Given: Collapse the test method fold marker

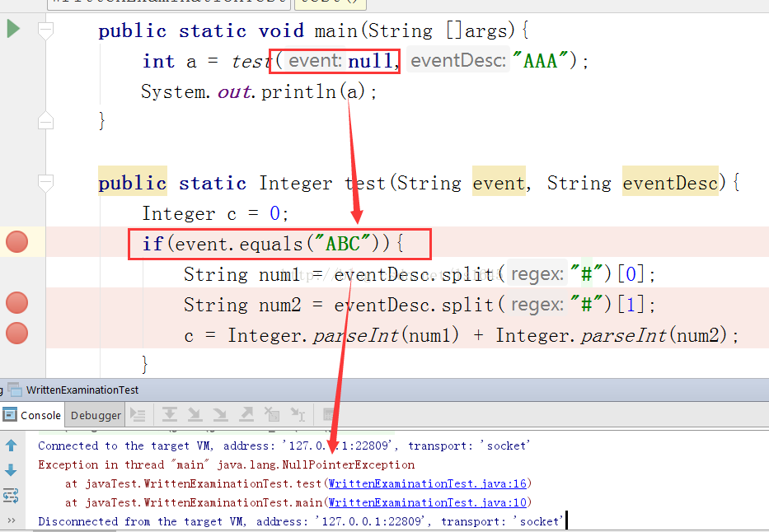Looking at the screenshot, I should tap(45, 183).
